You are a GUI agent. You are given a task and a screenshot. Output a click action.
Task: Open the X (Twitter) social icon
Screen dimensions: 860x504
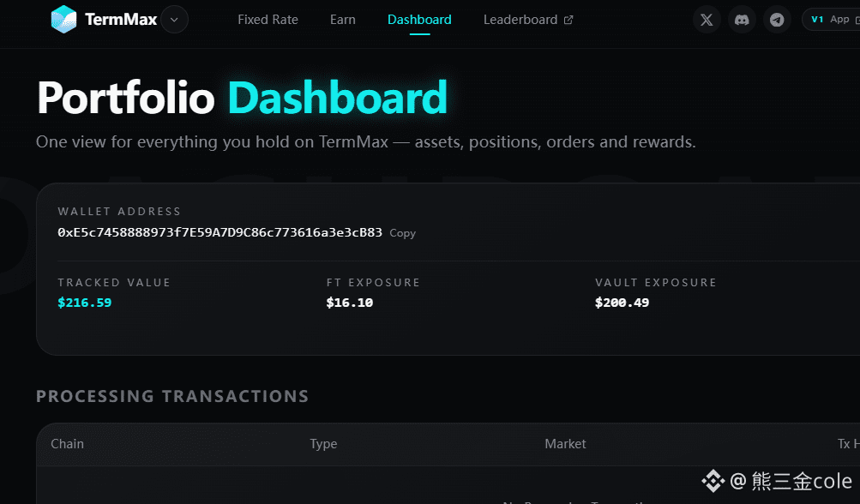click(x=707, y=20)
